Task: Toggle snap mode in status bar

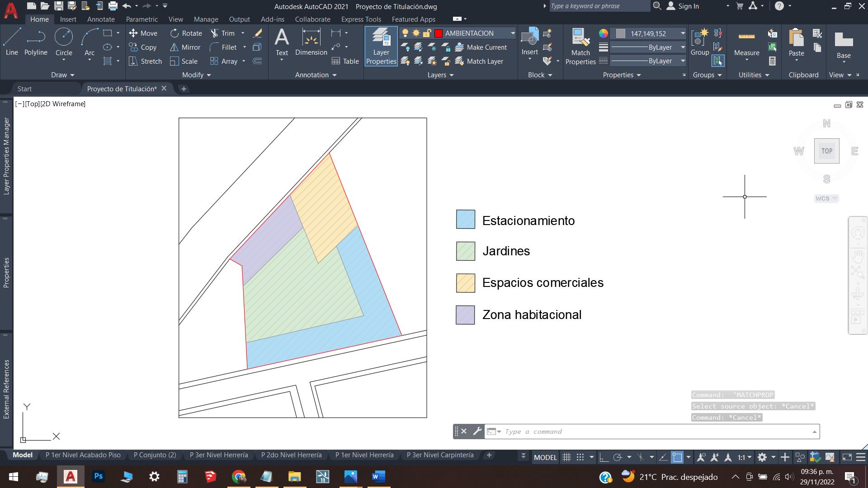Action: pyautogui.click(x=580, y=457)
